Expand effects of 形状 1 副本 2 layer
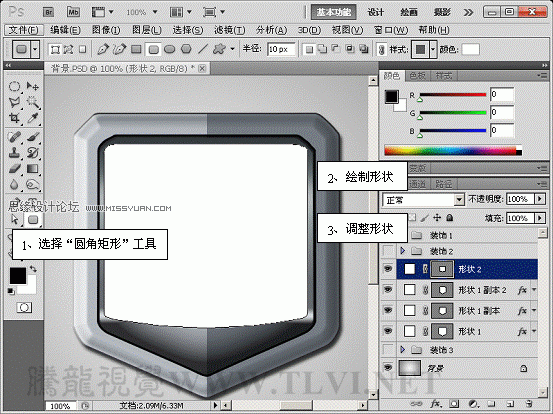This screenshot has width=553, height=414. tap(534, 290)
